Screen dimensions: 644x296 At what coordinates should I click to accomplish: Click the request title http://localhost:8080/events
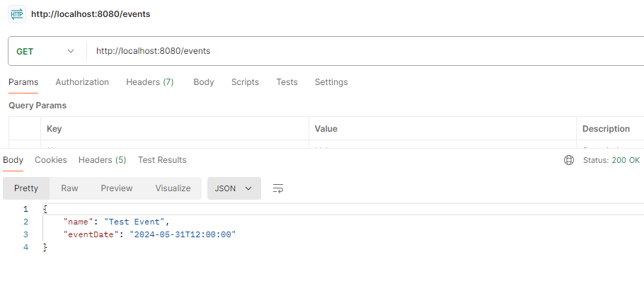point(91,14)
